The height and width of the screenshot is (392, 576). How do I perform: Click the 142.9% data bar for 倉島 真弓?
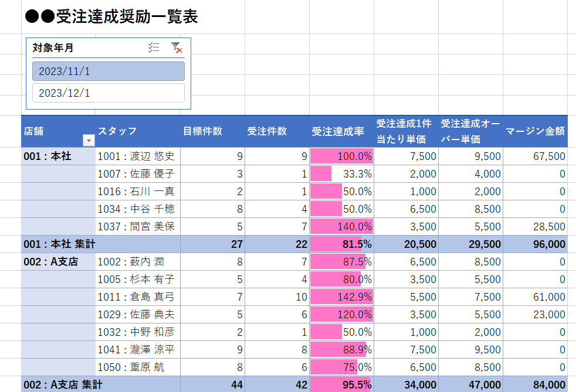[x=341, y=297]
